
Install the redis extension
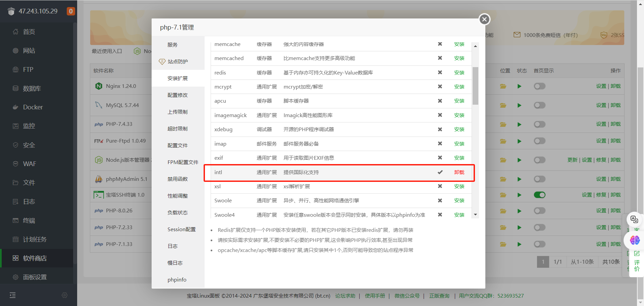point(459,73)
